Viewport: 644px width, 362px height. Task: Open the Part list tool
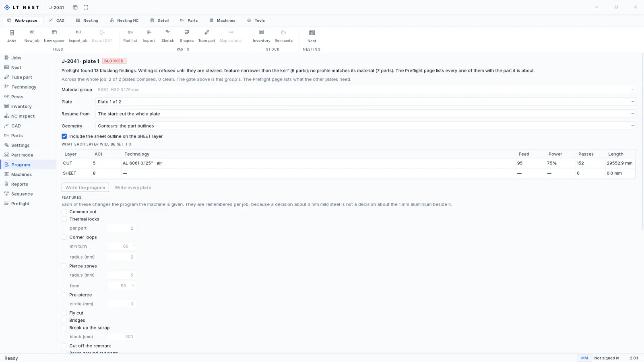(x=130, y=36)
